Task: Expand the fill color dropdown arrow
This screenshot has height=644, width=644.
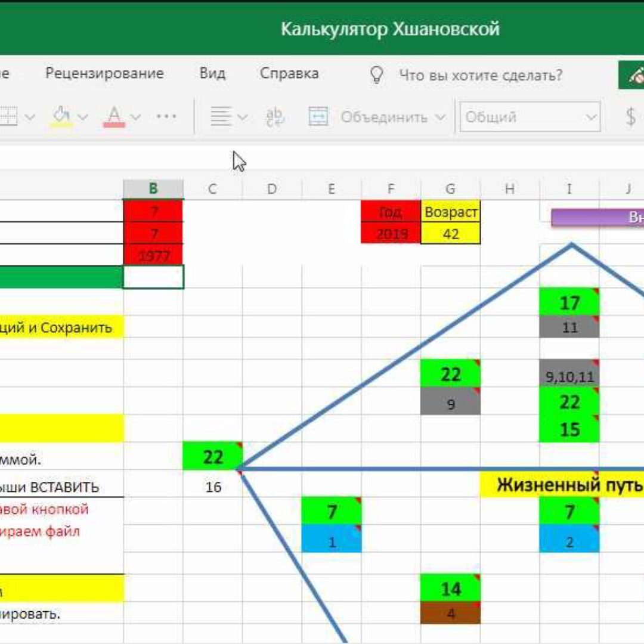Action: (83, 117)
